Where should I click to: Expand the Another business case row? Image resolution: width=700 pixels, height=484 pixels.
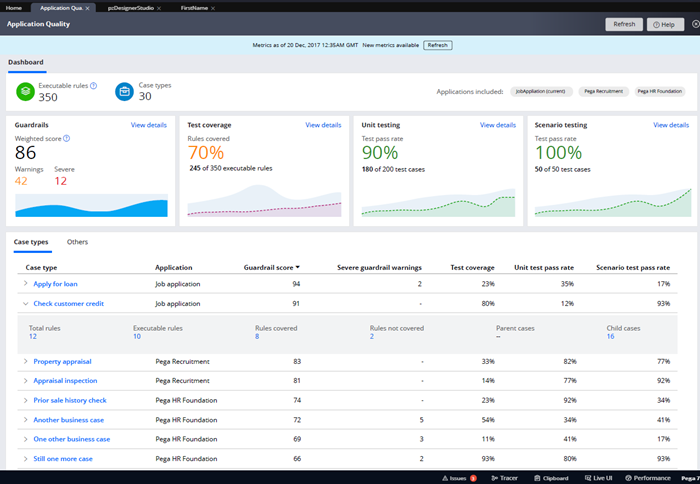(25, 420)
